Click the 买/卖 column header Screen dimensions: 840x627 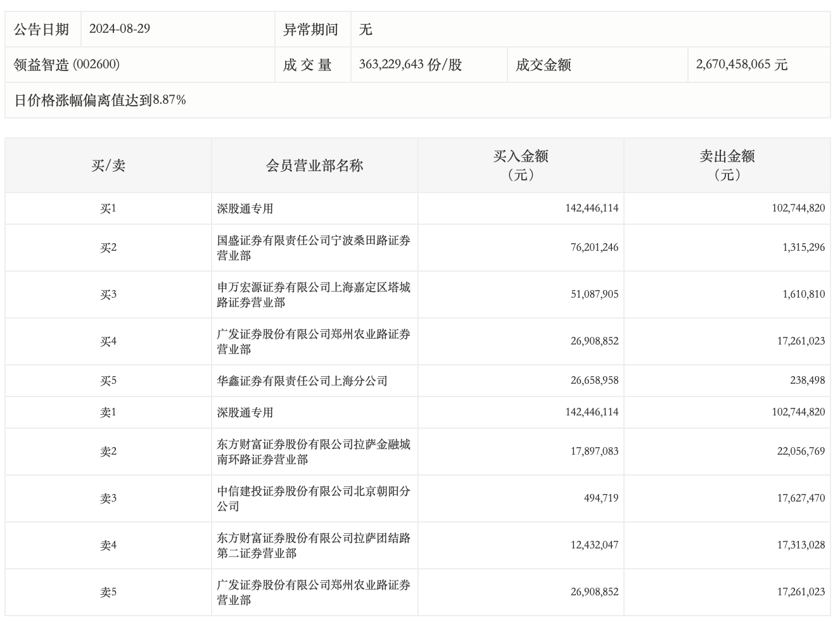click(x=108, y=166)
